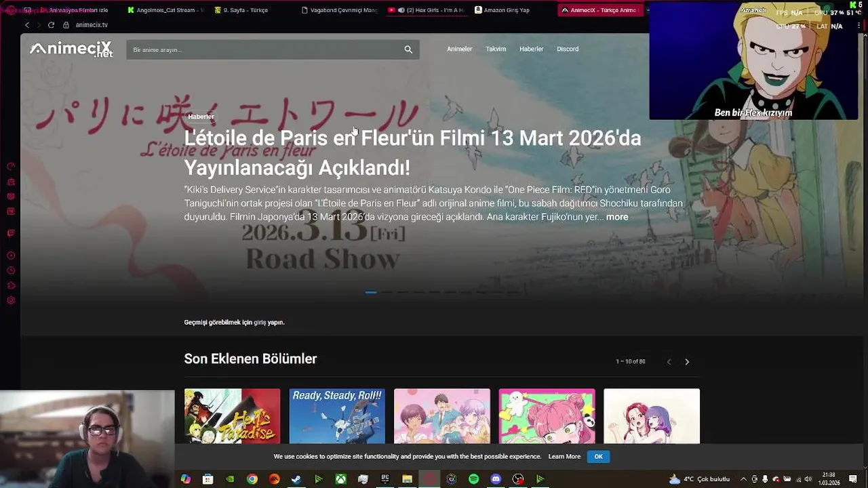Open File Explorer from the taskbar
The height and width of the screenshot is (488, 868).
click(x=407, y=479)
